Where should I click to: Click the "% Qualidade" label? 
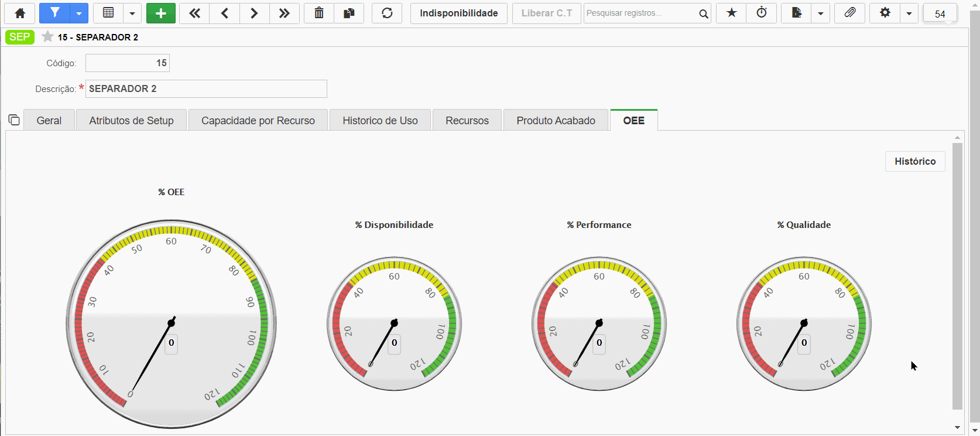pos(804,225)
